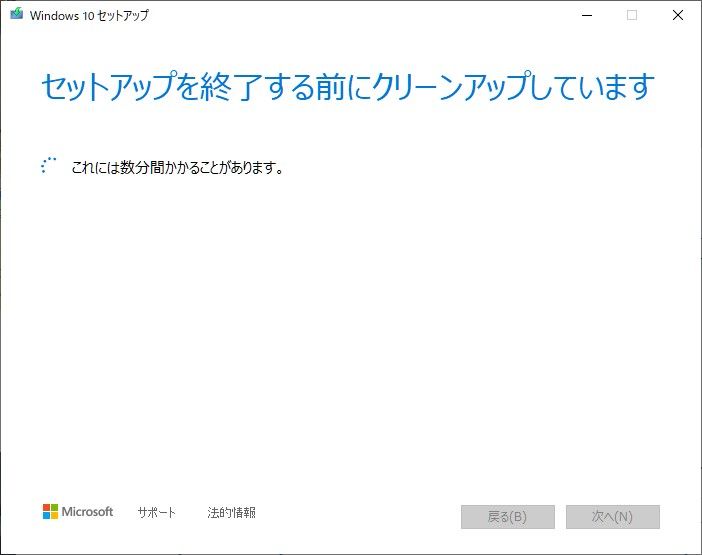This screenshot has width=702, height=555.
Task: Click the Microsoft logo in the footer
Action: [x=78, y=512]
